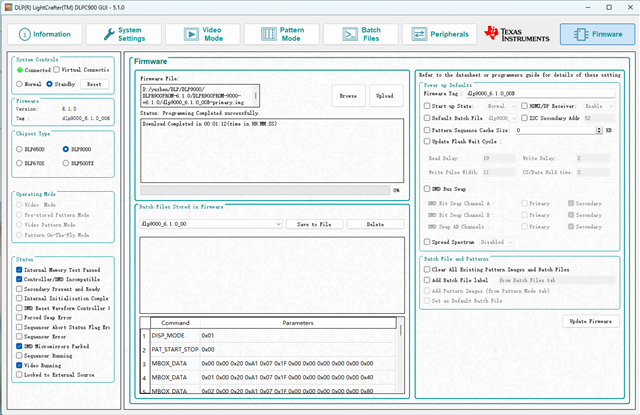
Task: Tick the Virtual Connection checkbox
Action: click(x=57, y=70)
